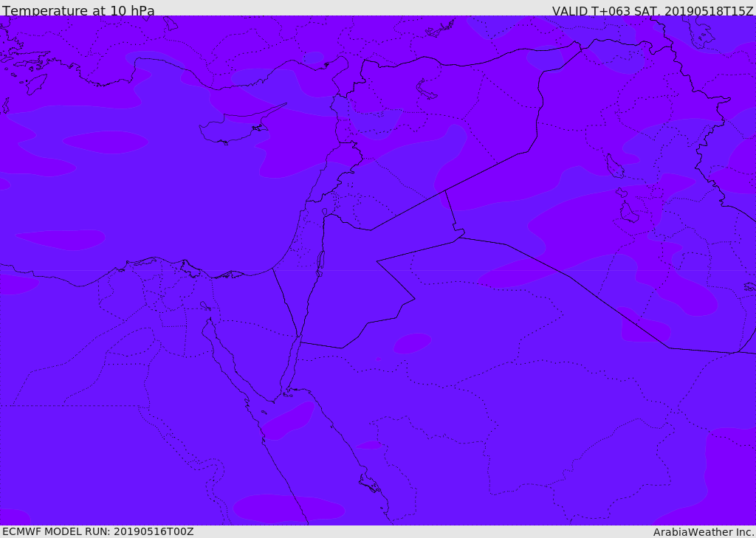The height and width of the screenshot is (538, 756).
Task: Click the 'VALID T+063 SAT. 20190518T15Z' timestamp
Action: [x=653, y=11]
